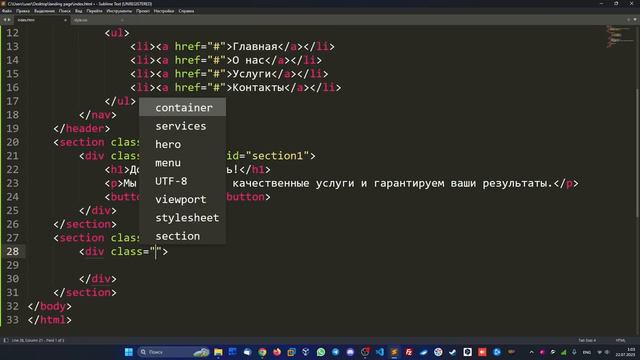640x360 pixels.
Task: Choose 'viewport' from the autocomplete list
Action: [x=182, y=200]
